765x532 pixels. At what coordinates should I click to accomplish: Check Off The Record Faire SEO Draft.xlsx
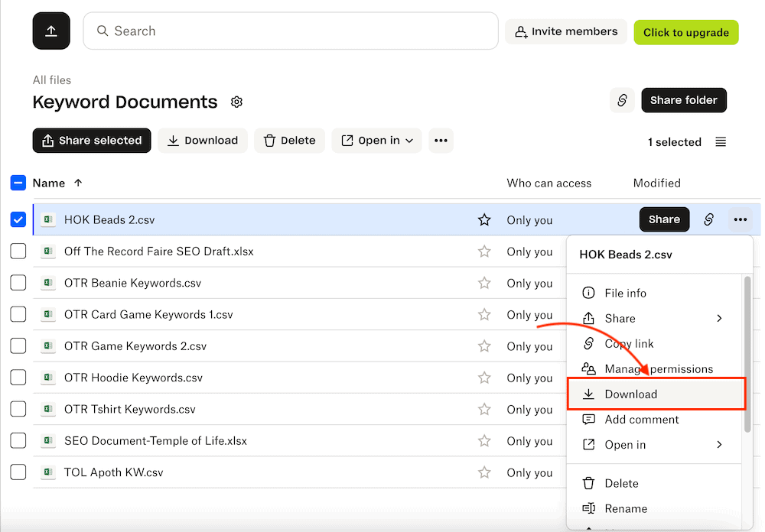[x=18, y=251]
